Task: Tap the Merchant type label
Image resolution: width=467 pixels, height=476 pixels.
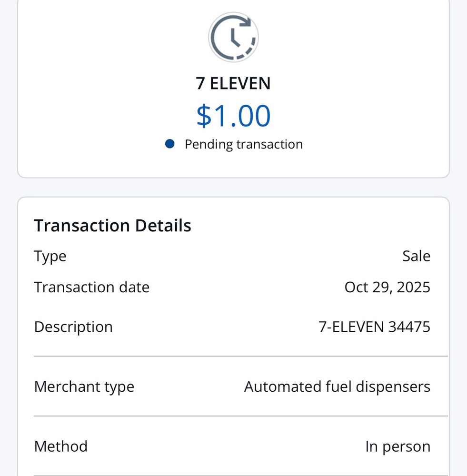Action: [84, 387]
